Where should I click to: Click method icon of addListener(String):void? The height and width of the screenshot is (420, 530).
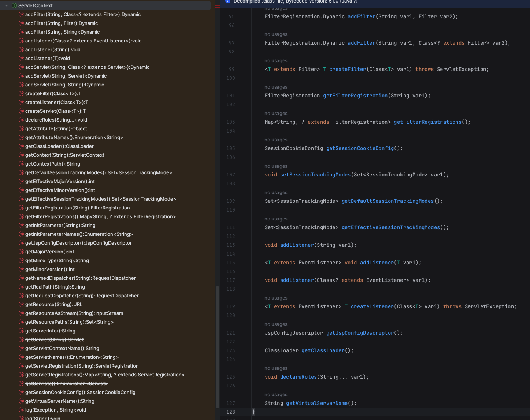click(x=21, y=49)
